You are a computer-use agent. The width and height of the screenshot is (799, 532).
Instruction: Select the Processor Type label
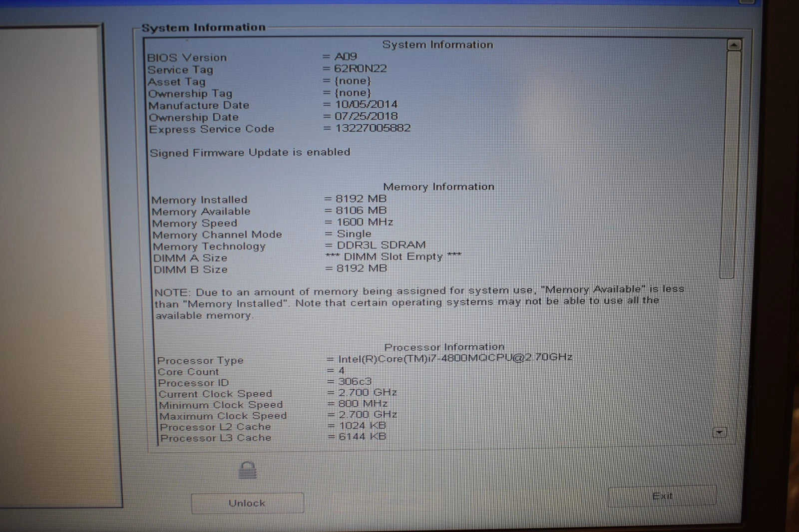point(200,360)
